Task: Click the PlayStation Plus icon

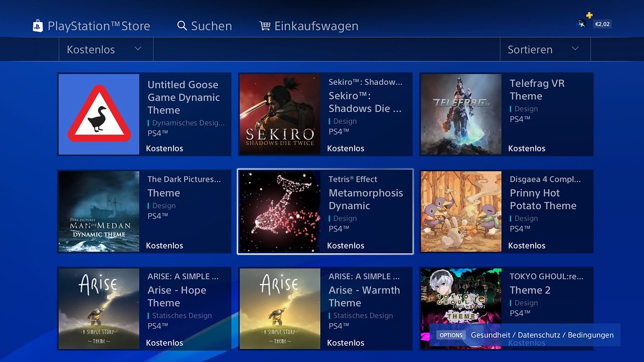Action: 589,16
